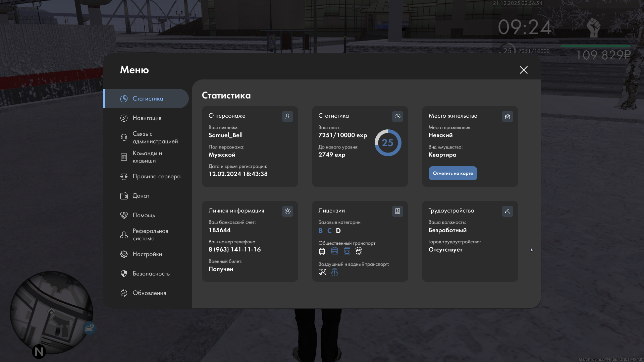
Task: Open the Настройки section
Action: (147, 254)
